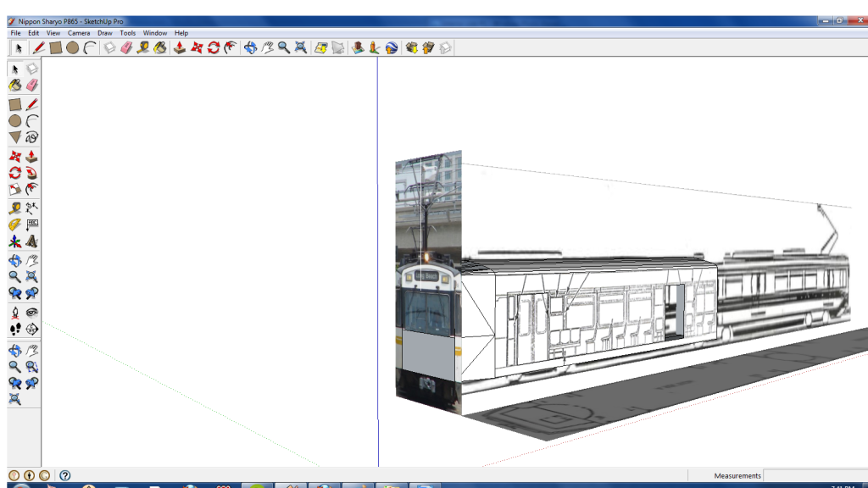Activate Paint Bucket in top toolbar
The height and width of the screenshot is (488, 868).
(160, 48)
